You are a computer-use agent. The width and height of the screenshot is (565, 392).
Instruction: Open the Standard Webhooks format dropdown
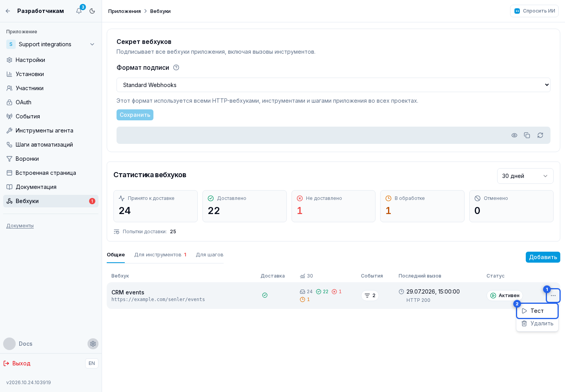(x=334, y=85)
